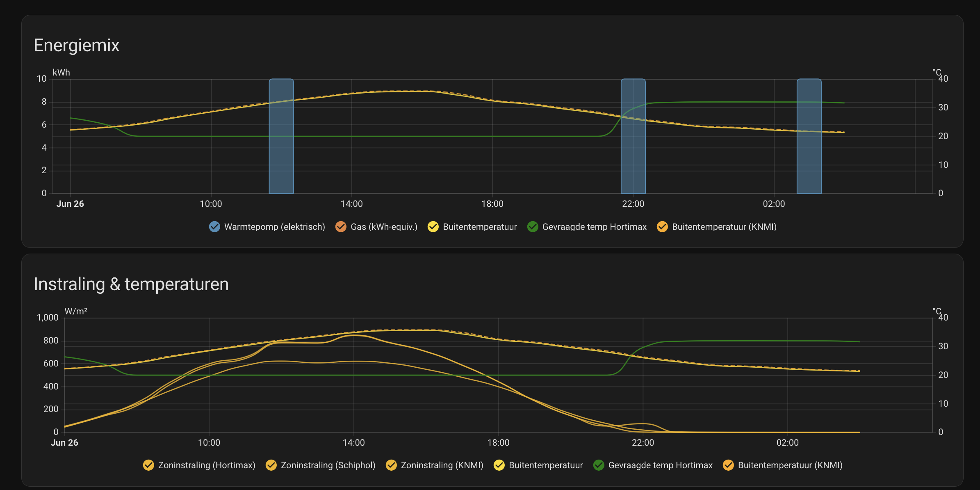The width and height of the screenshot is (980, 490).
Task: Toggle Buitentemperatuur check in Energiemix legend
Action: coord(433,227)
